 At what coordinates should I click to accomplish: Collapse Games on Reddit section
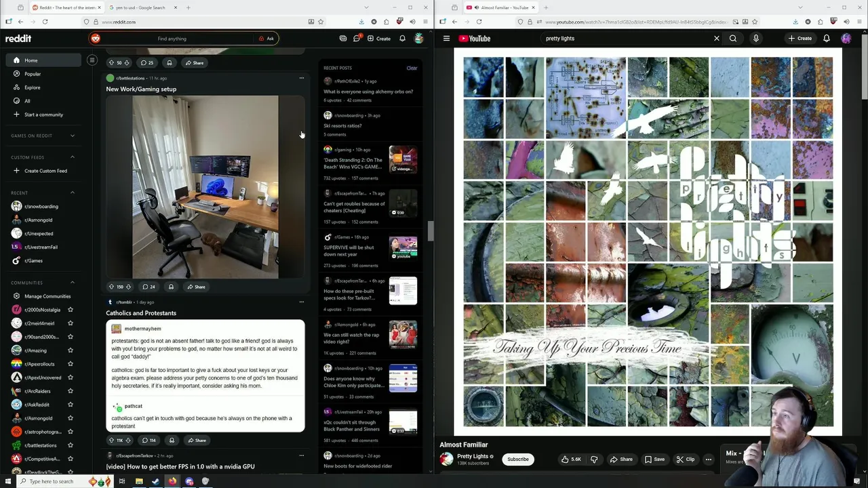(73, 136)
